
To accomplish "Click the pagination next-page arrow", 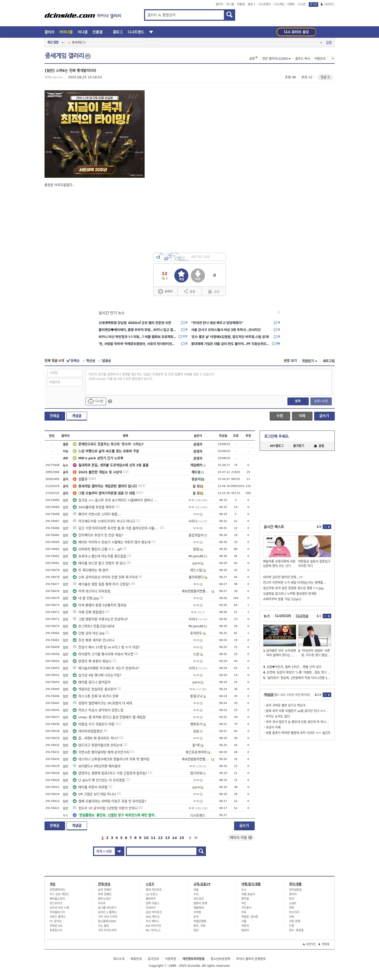I will pyautogui.click(x=190, y=838).
